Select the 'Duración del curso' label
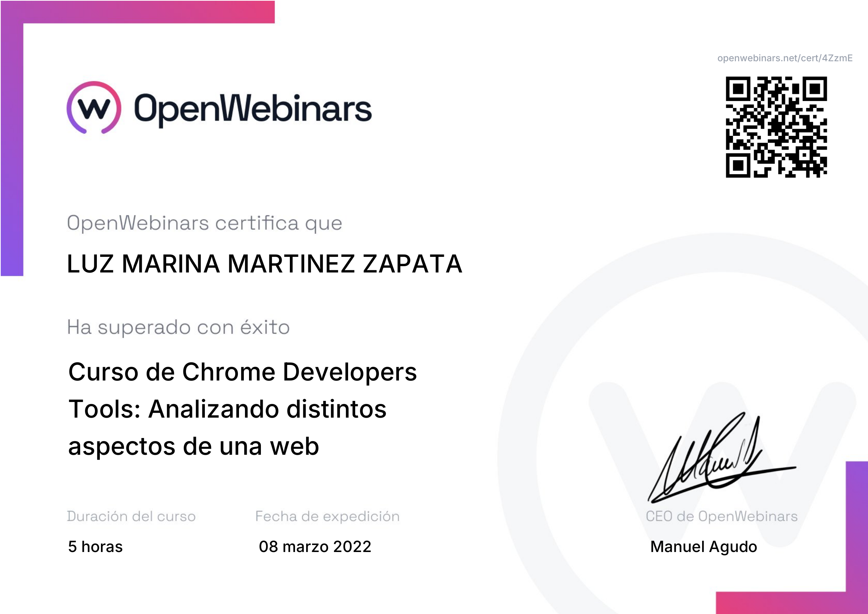This screenshot has height=614, width=868. pos(131,516)
